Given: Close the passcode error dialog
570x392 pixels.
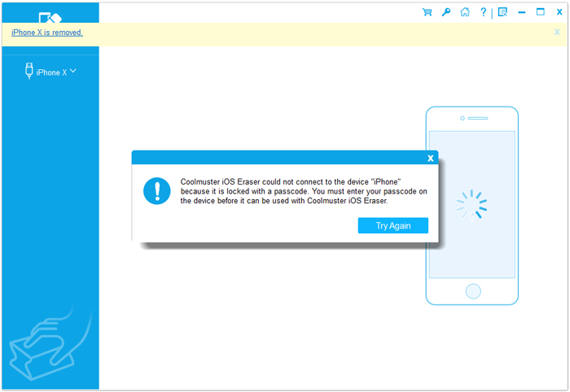Looking at the screenshot, I should click(430, 158).
